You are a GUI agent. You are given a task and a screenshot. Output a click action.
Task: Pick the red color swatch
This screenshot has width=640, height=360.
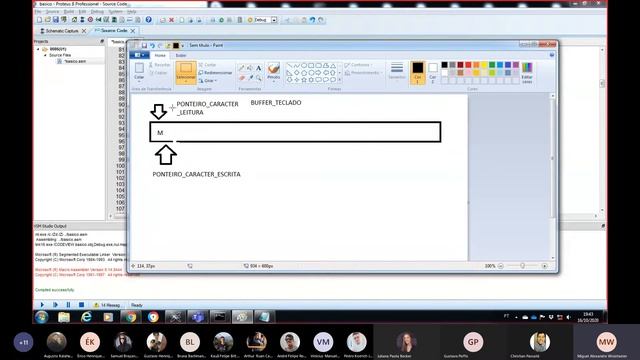(468, 64)
